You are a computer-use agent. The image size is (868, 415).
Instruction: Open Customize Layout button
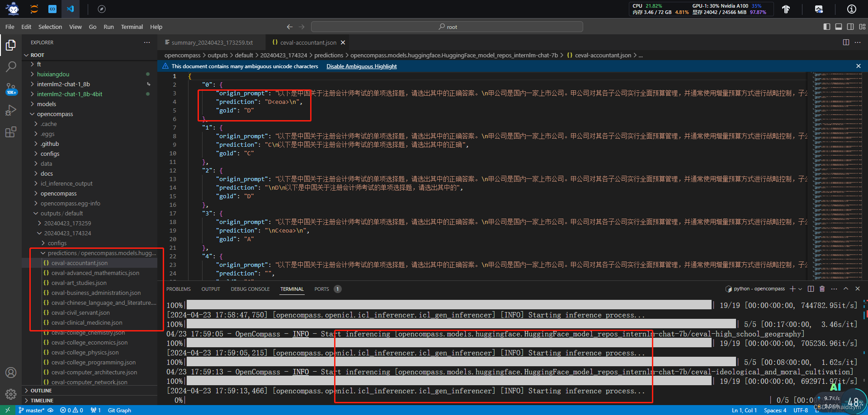tap(862, 27)
